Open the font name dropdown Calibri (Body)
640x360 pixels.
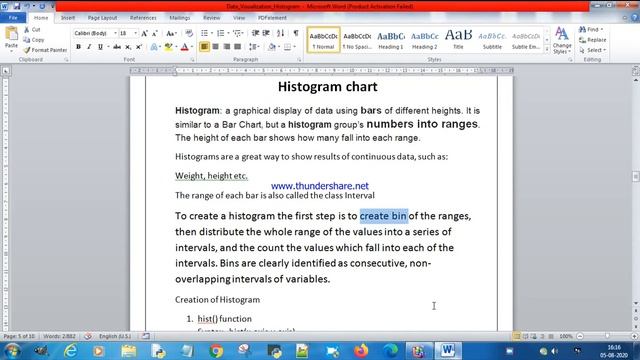pyautogui.click(x=115, y=33)
